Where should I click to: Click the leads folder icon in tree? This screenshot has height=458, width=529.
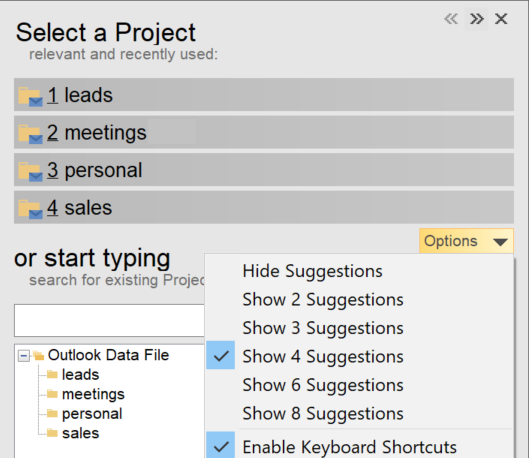pyautogui.click(x=52, y=374)
